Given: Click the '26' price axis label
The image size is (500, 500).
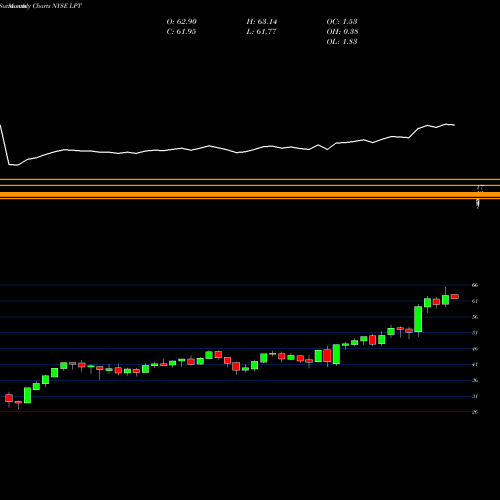Looking at the screenshot, I should (475, 412).
